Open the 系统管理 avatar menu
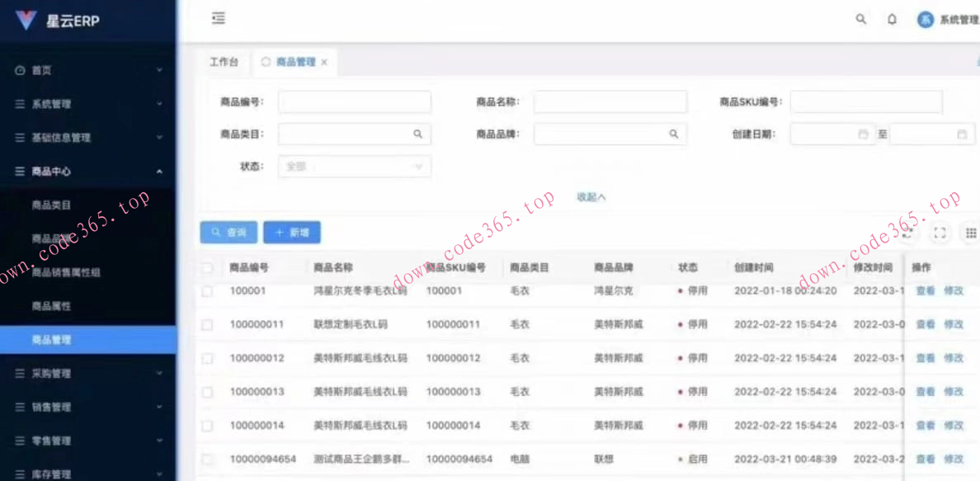This screenshot has height=481, width=980. (x=925, y=19)
